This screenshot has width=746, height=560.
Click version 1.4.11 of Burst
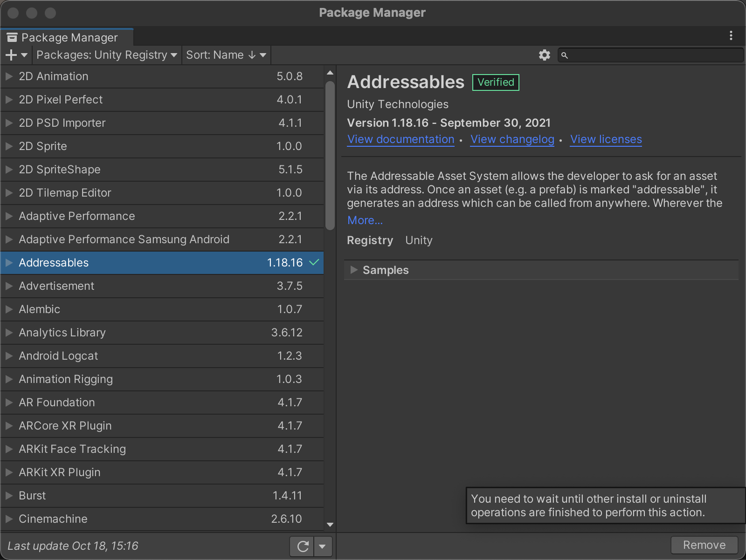pos(287,496)
